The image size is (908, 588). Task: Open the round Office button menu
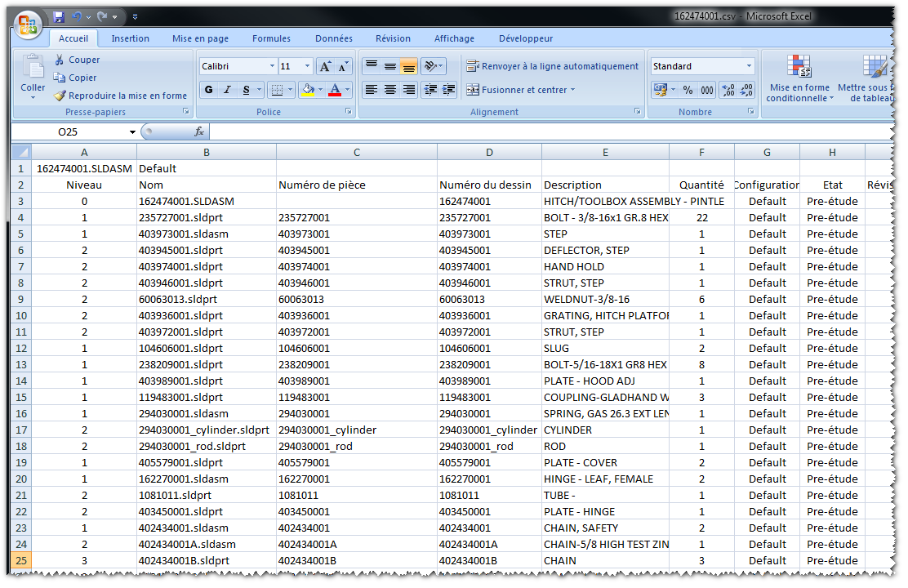(27, 23)
